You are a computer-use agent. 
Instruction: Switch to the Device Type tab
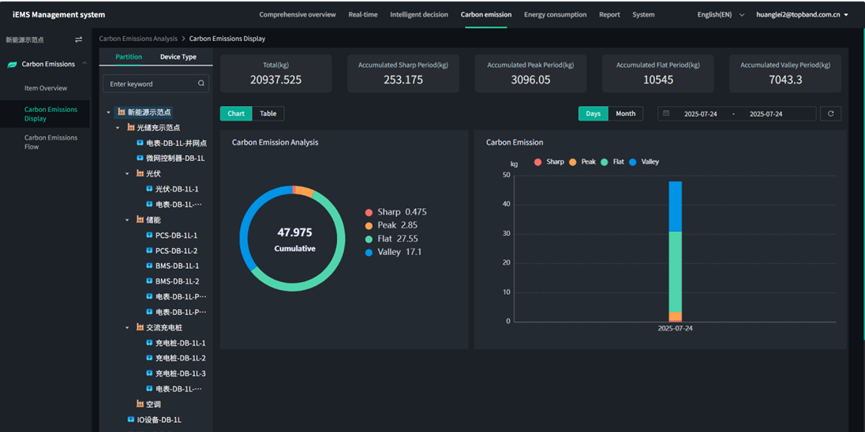pos(178,57)
